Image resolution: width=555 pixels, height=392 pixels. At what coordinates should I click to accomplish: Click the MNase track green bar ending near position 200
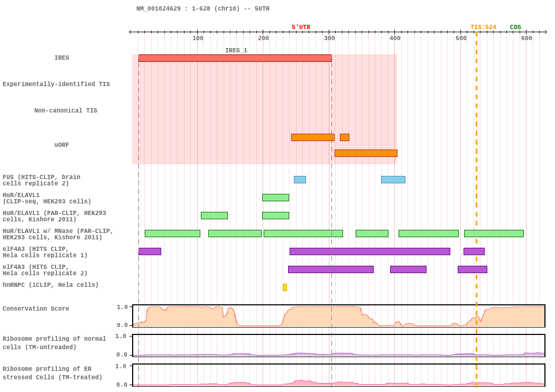[235, 234]
